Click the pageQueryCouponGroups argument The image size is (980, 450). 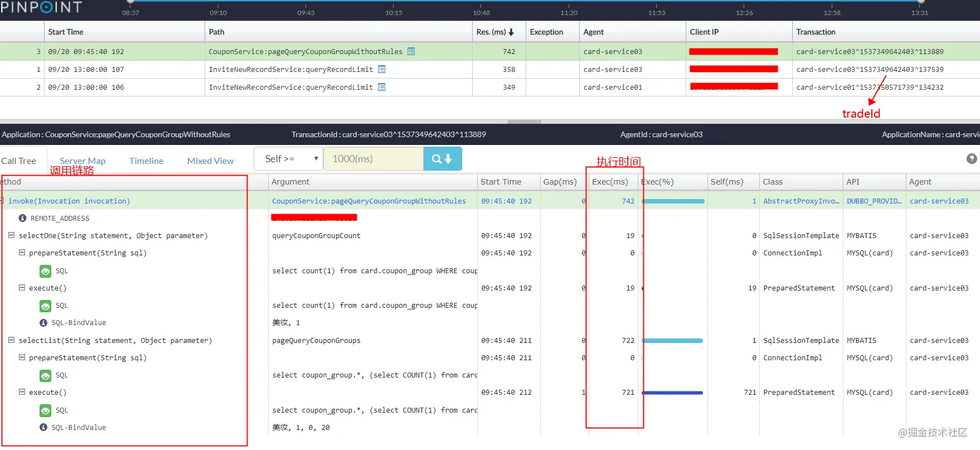pos(316,340)
